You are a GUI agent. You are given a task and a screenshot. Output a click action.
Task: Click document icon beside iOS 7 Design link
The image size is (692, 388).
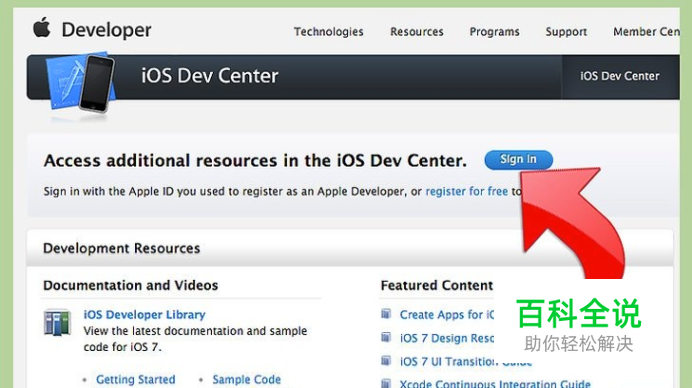[x=386, y=337]
